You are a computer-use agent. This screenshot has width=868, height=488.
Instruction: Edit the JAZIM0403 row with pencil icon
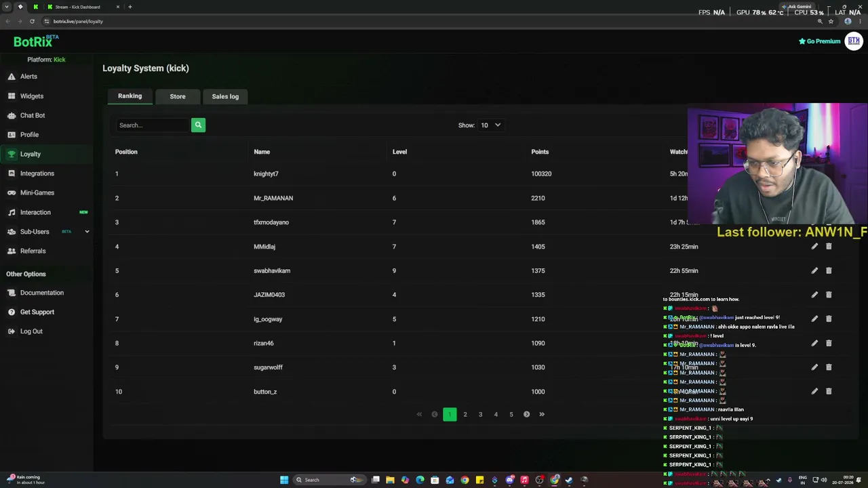tap(814, 295)
